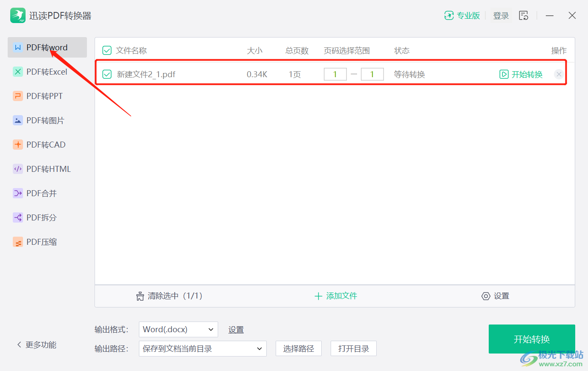588x371 pixels.
Task: Click the size value 0.34K
Action: [x=257, y=74]
